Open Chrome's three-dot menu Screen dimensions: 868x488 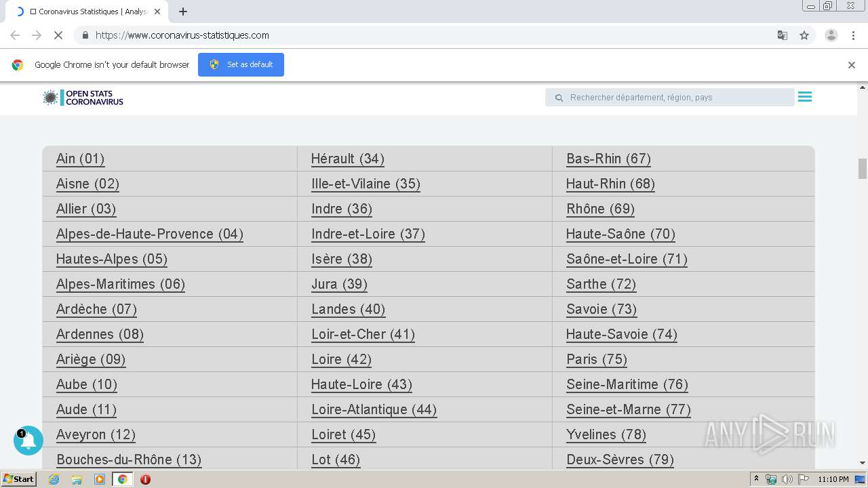pyautogui.click(x=853, y=35)
